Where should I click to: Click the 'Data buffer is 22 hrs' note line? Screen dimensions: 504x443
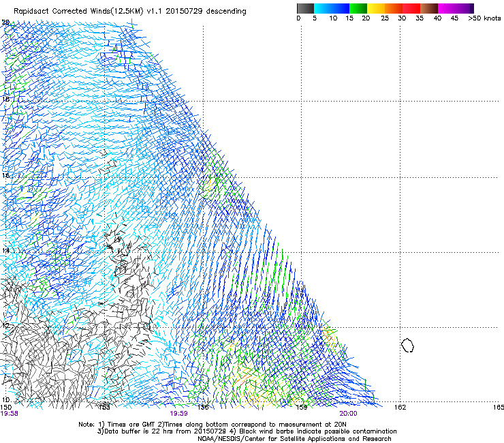[x=247, y=431]
